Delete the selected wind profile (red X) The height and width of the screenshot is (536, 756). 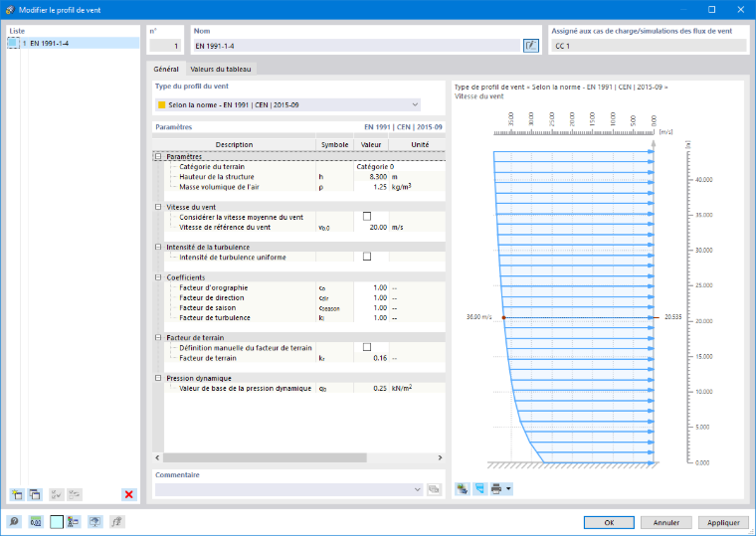(128, 494)
